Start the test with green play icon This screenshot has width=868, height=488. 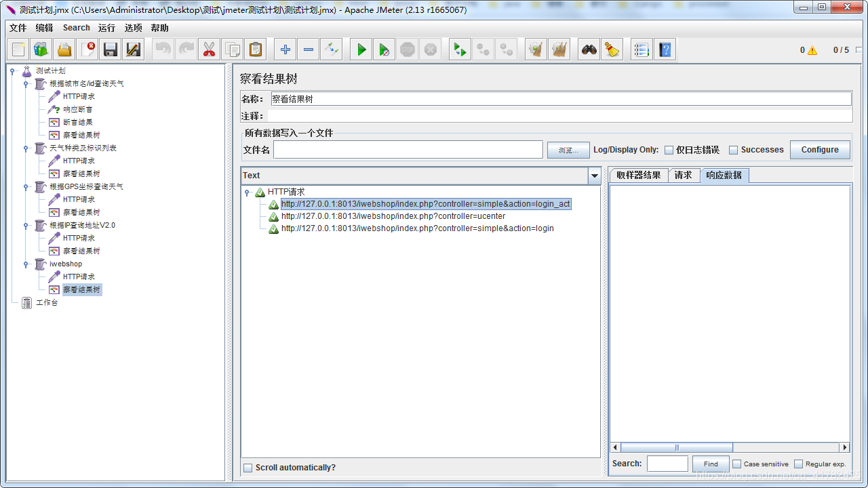click(361, 49)
